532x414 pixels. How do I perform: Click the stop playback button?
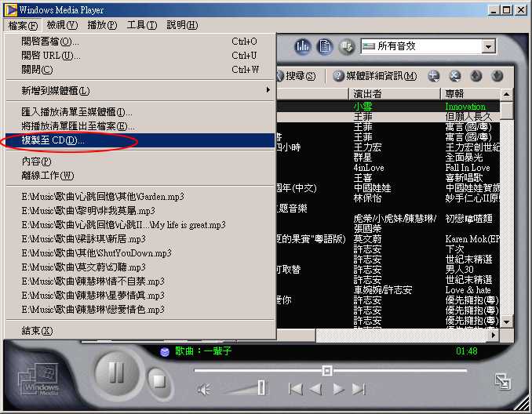coord(159,381)
